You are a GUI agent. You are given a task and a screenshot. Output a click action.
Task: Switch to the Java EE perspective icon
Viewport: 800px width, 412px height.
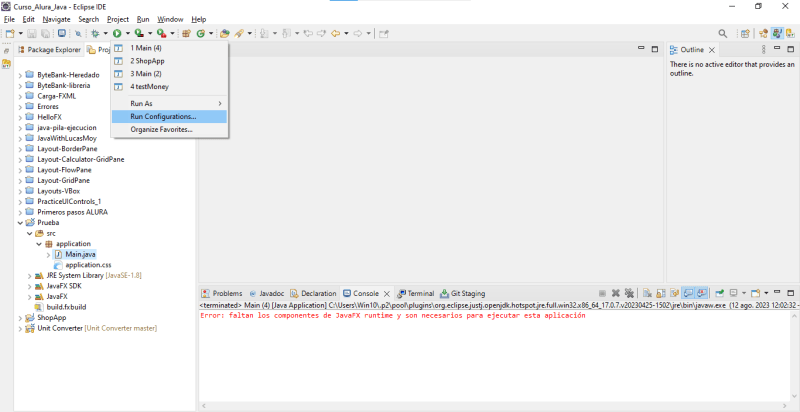coord(763,34)
